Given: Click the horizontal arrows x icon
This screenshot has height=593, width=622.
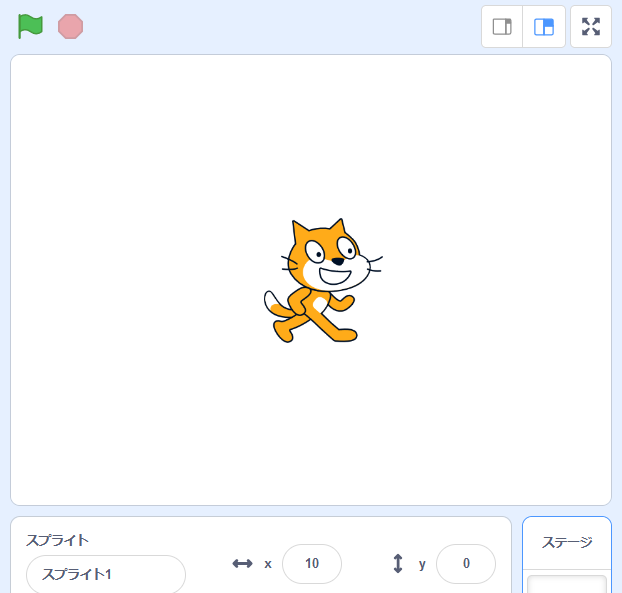Looking at the screenshot, I should click(242, 564).
